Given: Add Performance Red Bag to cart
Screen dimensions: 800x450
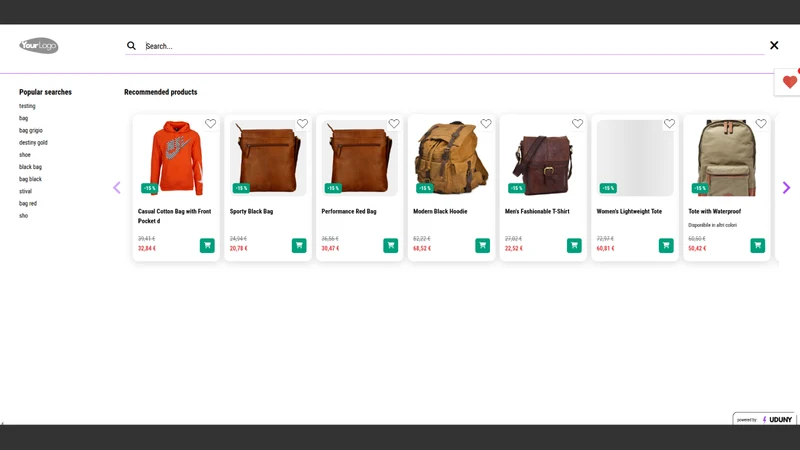Looking at the screenshot, I should (390, 245).
